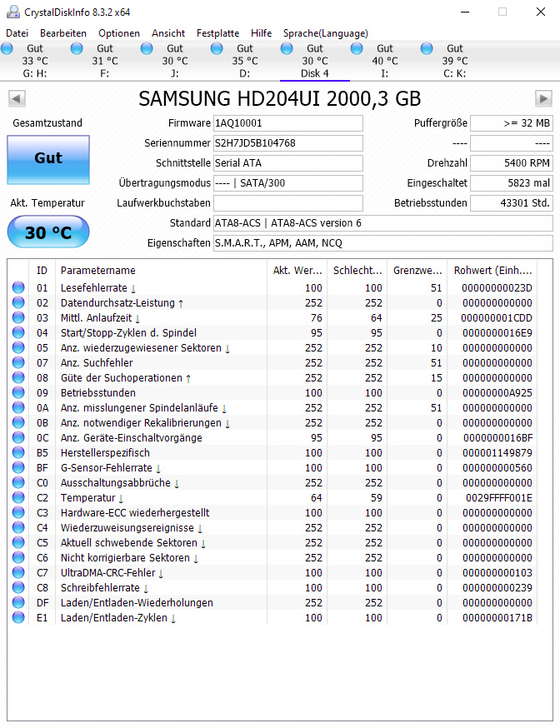Image resolution: width=560 pixels, height=728 pixels.
Task: Click the Betriebsstunden value 43301 Std.
Action: coord(511,203)
